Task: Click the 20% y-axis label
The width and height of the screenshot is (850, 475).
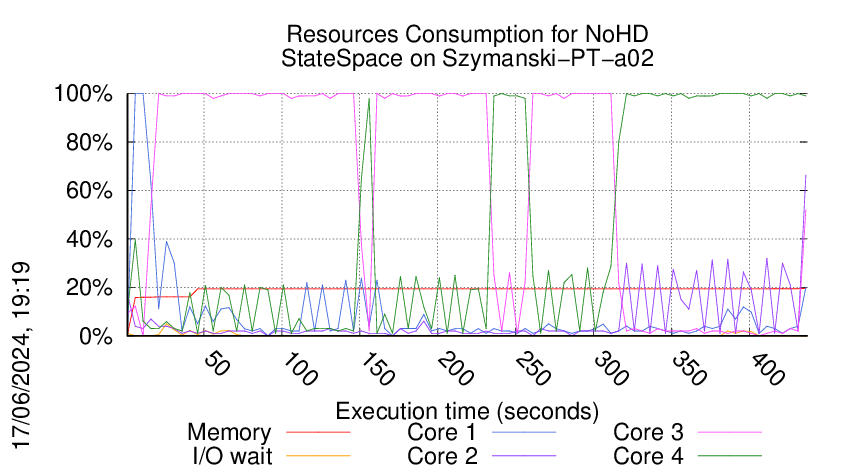Action: pos(89,288)
